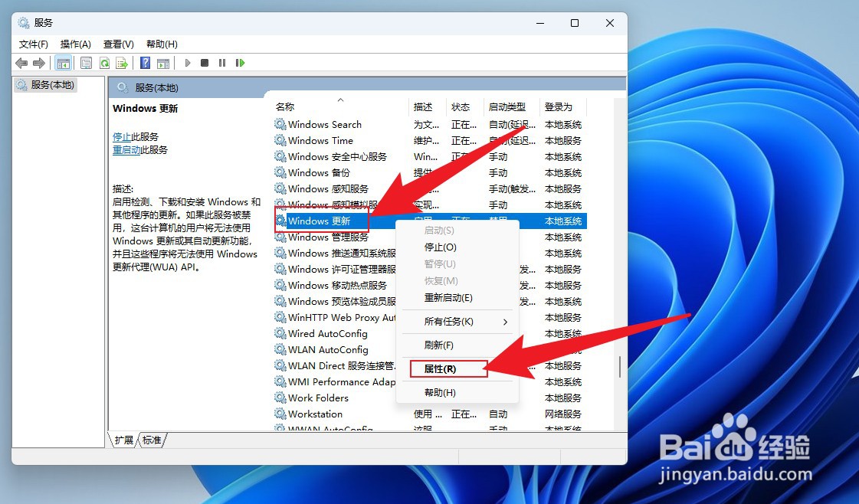The image size is (859, 504).
Task: Click the green Refresh toolbar icon
Action: click(104, 63)
